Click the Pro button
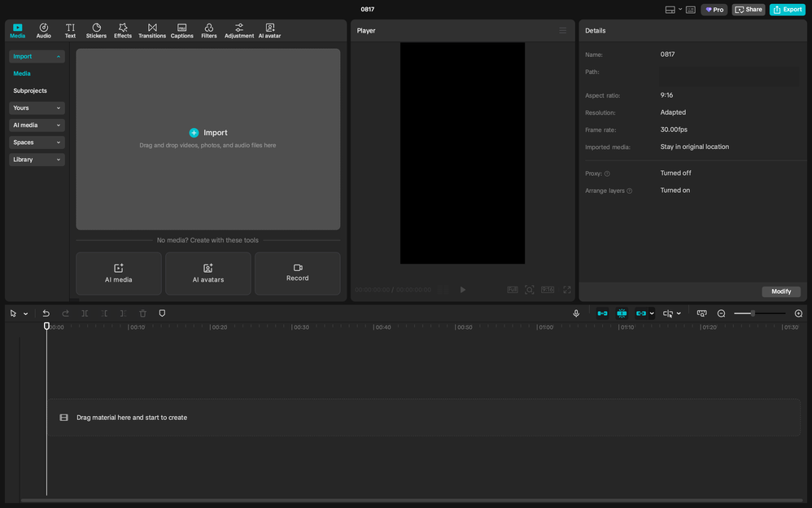The image size is (812, 508). click(x=714, y=9)
